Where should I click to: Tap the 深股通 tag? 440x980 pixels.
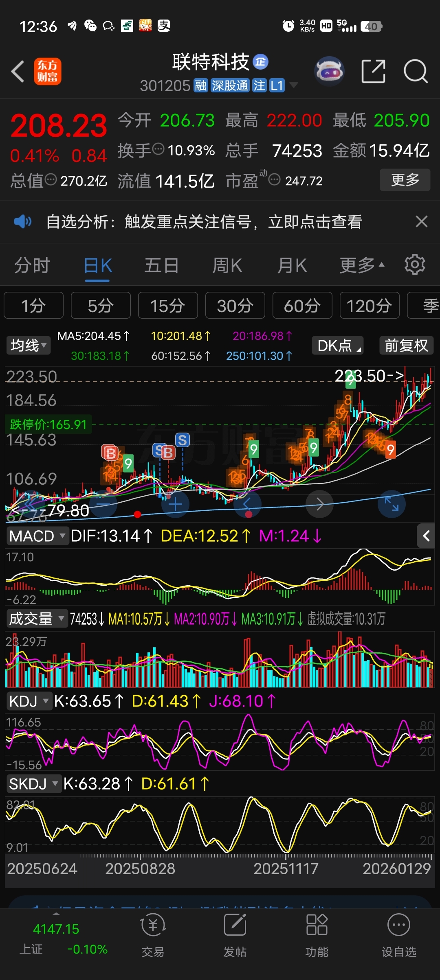pos(230,85)
